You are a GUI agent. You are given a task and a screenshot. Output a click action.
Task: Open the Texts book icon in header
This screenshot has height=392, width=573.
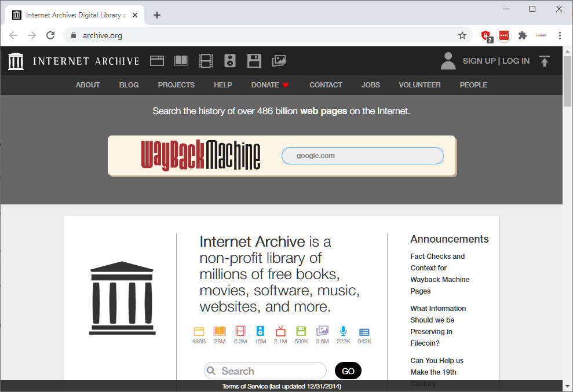pyautogui.click(x=181, y=61)
